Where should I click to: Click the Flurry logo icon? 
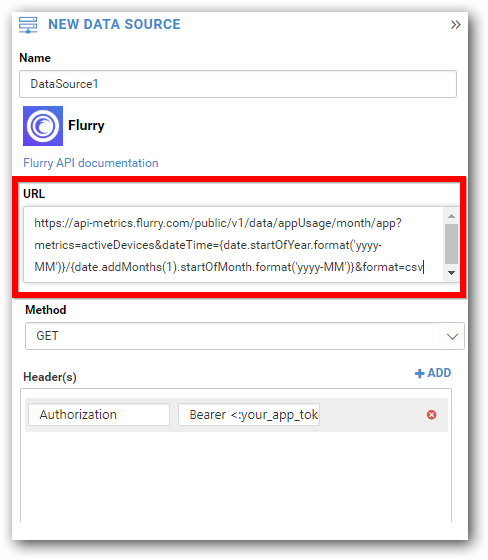(x=43, y=126)
